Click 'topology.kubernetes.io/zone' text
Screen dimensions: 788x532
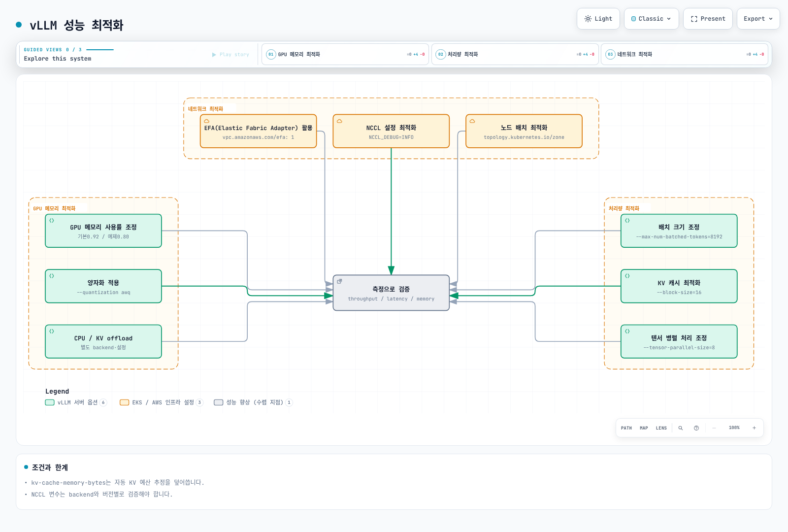[524, 137]
